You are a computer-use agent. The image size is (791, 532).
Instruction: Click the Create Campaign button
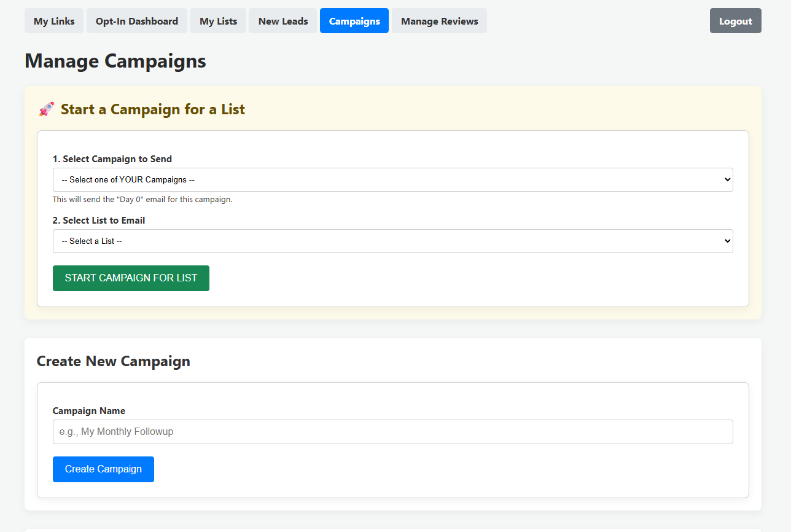click(103, 469)
